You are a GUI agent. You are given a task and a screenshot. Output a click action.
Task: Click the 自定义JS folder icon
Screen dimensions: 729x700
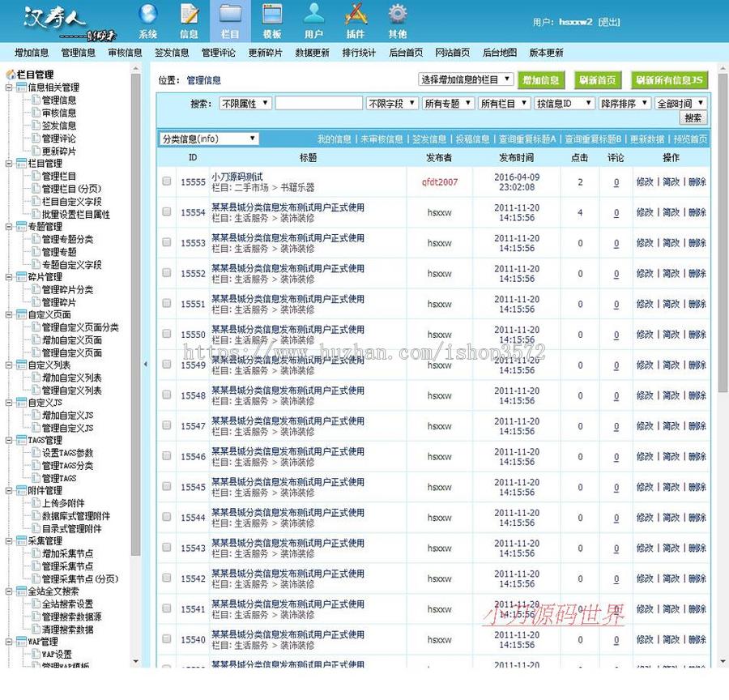pos(21,403)
